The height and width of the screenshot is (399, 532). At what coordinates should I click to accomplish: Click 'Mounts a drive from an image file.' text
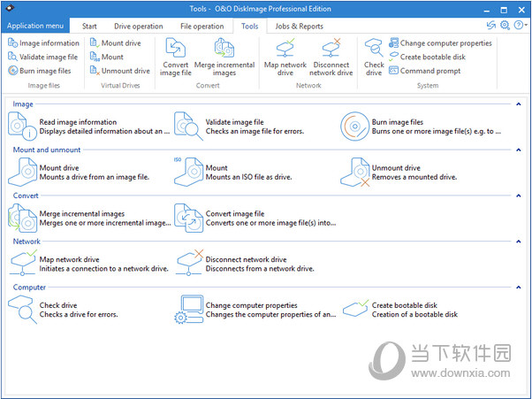click(95, 177)
